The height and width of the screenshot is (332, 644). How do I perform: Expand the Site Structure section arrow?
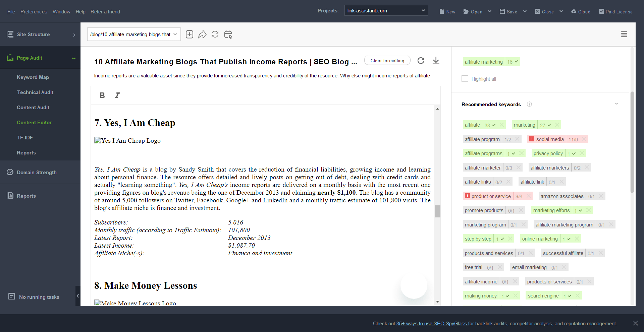(x=74, y=35)
